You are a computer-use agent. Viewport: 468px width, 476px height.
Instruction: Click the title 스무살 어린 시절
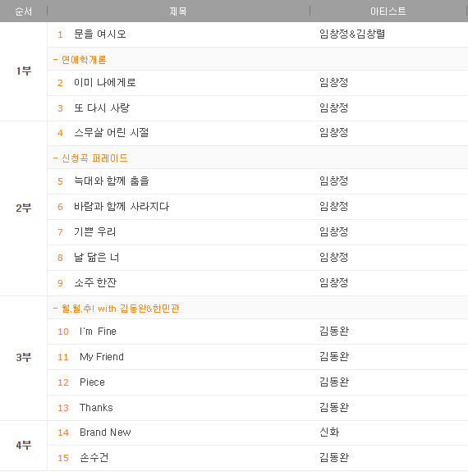[111, 133]
